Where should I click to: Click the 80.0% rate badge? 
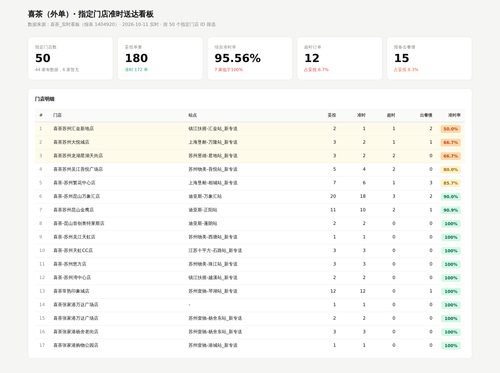(x=451, y=170)
